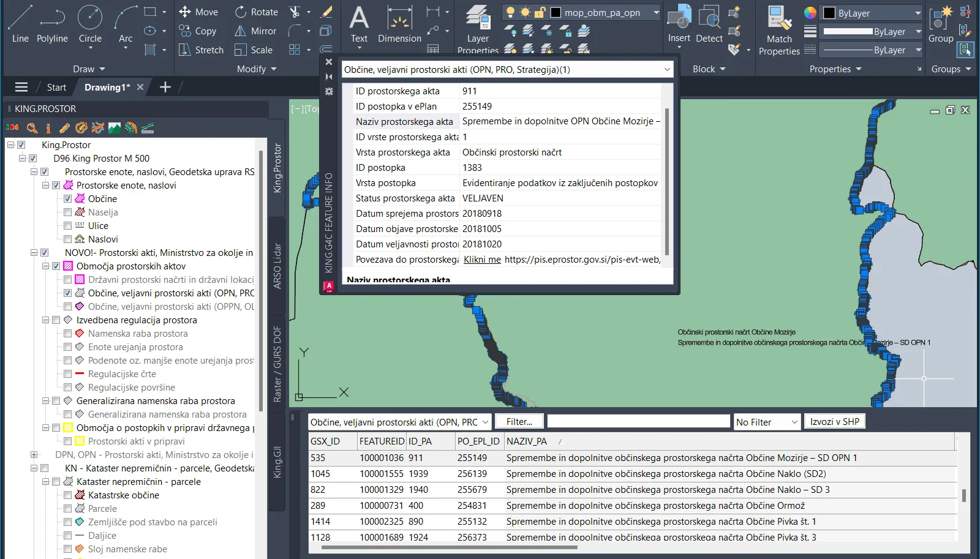The width and height of the screenshot is (980, 559).
Task: Activate the Stretch modify tool
Action: coord(201,50)
